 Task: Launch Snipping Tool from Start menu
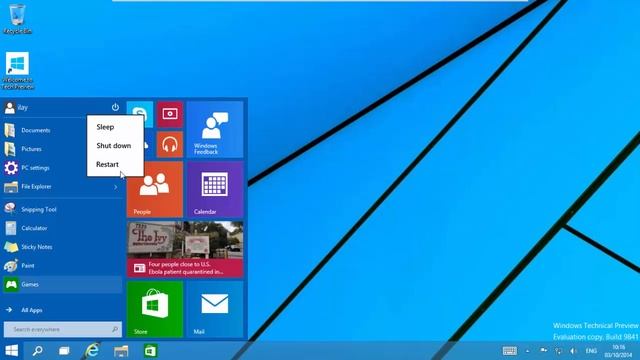tap(62, 209)
